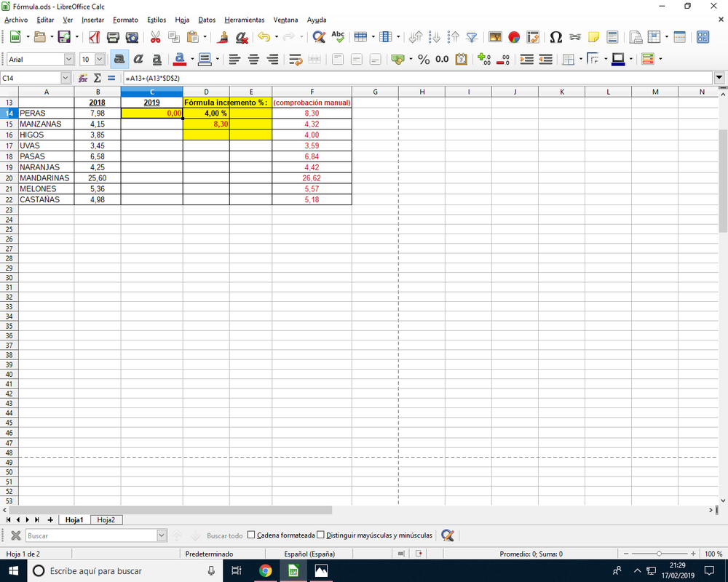Expand the formula bar with the arrow
The width and height of the screenshot is (728, 582).
719,78
